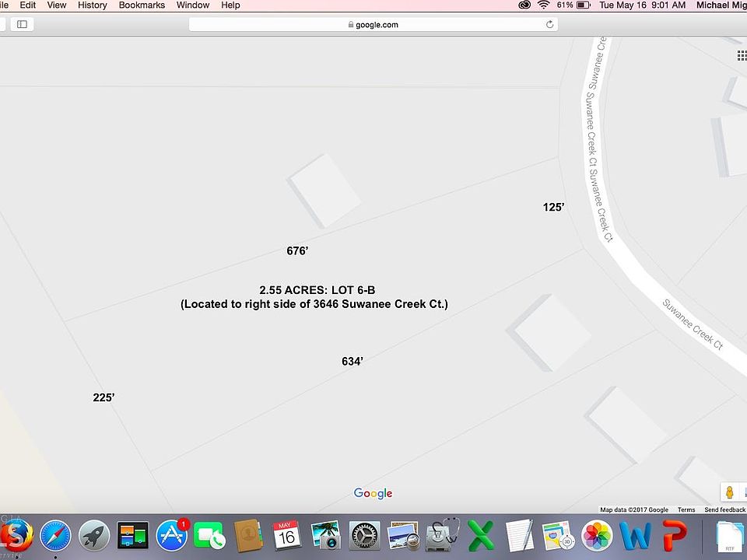Open the Terms link on map

pos(686,509)
